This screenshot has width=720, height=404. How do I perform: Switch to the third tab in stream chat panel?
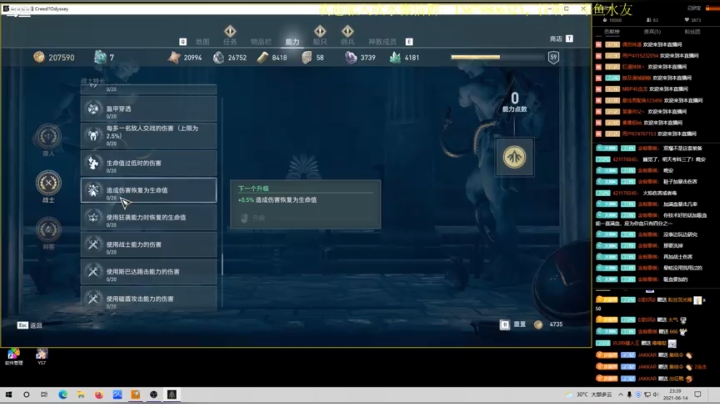[692, 32]
